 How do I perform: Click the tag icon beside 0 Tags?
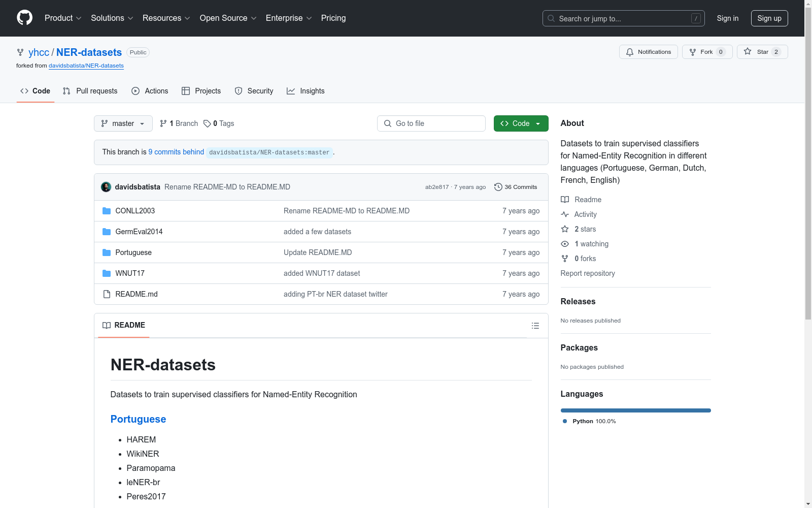[207, 123]
